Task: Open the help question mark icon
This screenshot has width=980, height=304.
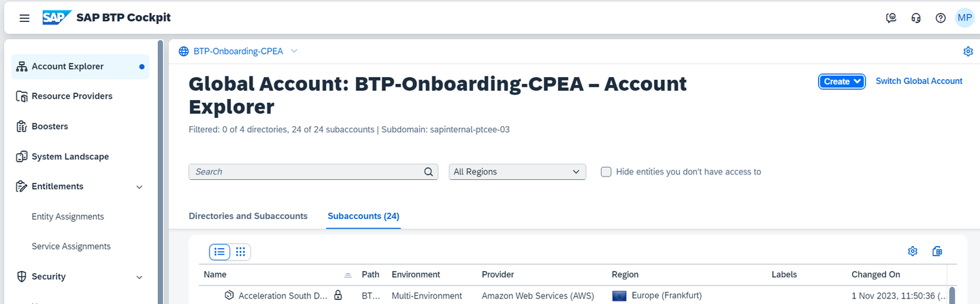Action: pos(941,18)
